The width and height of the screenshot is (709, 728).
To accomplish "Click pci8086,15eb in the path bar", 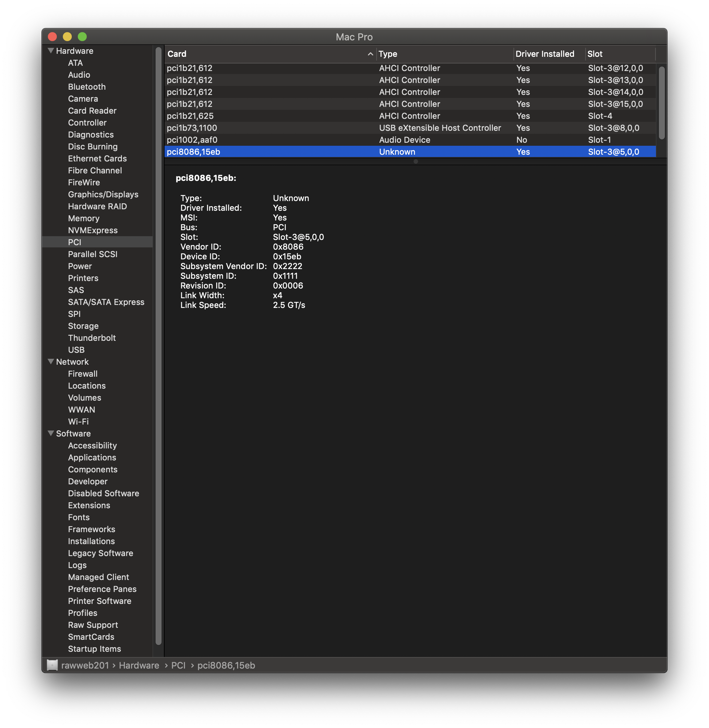I will [226, 665].
